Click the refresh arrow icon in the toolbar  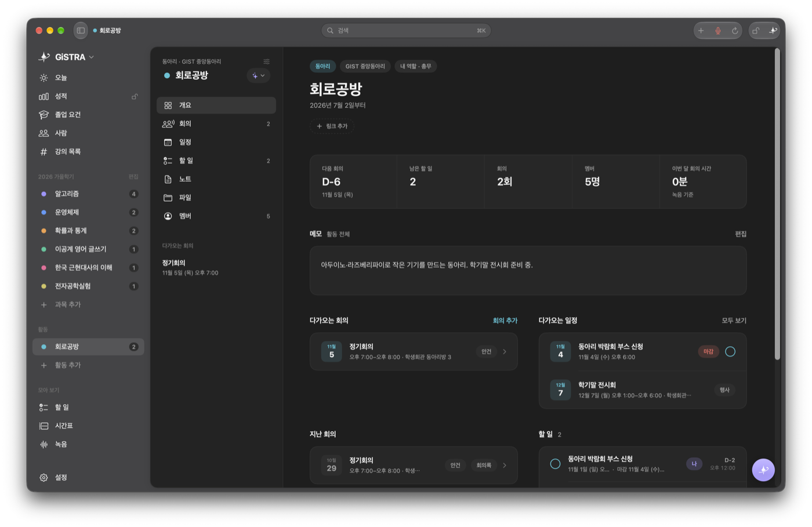(735, 31)
